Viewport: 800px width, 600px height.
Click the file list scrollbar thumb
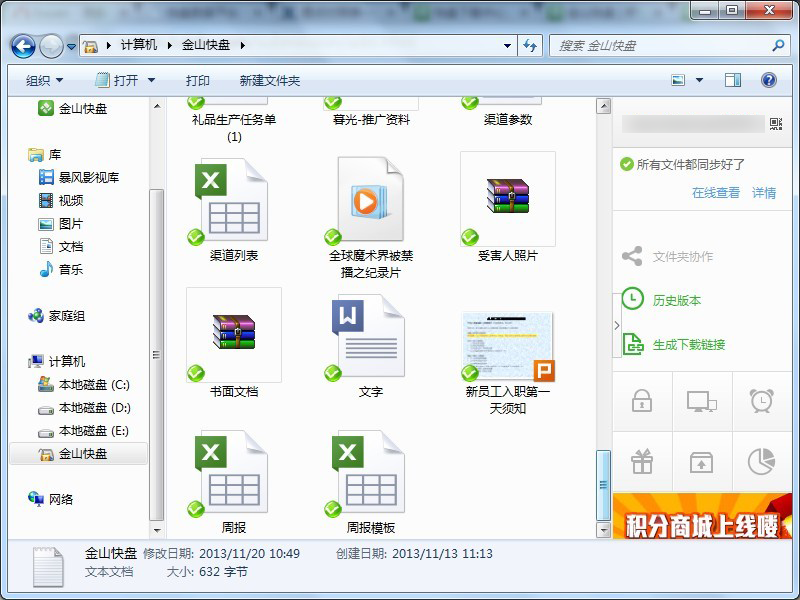click(x=603, y=485)
